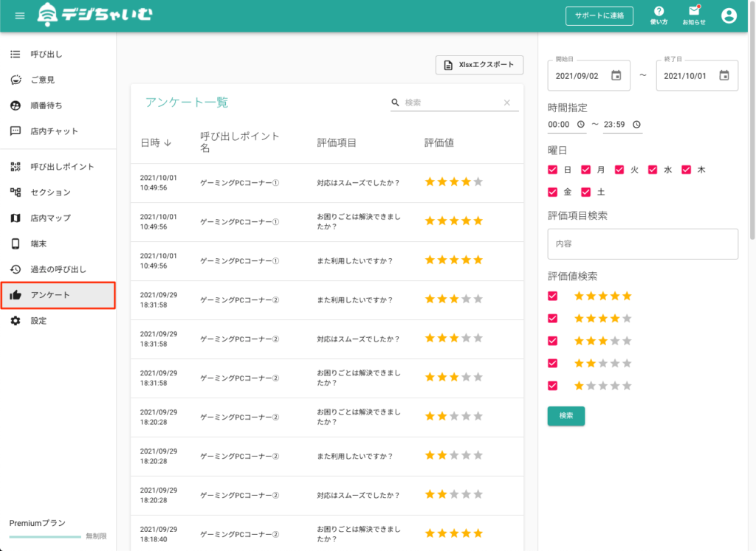Sort by 日時 using the arrow icon

168,142
